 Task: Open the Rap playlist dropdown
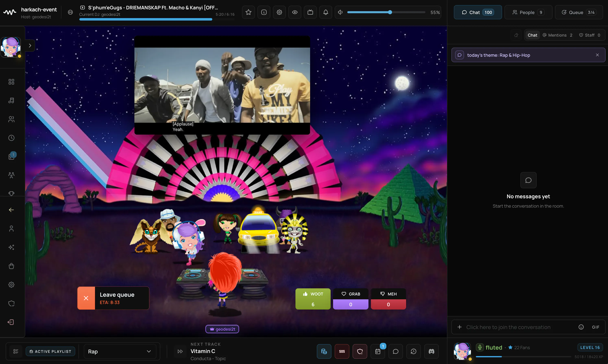pyautogui.click(x=120, y=351)
